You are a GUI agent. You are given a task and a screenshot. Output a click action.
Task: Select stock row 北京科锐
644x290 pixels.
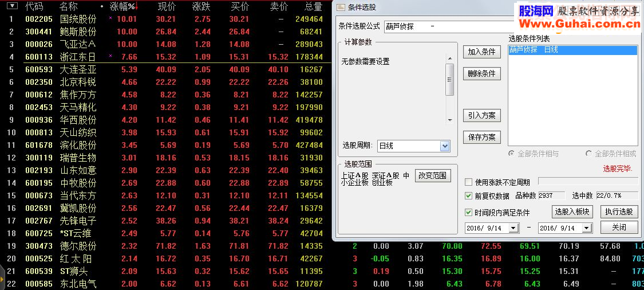(165, 83)
